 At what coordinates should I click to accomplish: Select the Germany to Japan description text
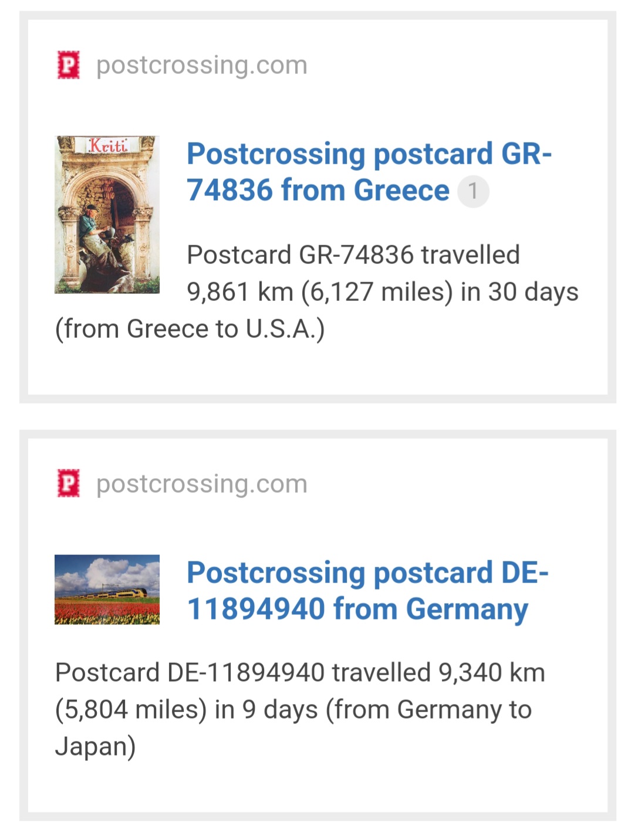coord(300,710)
